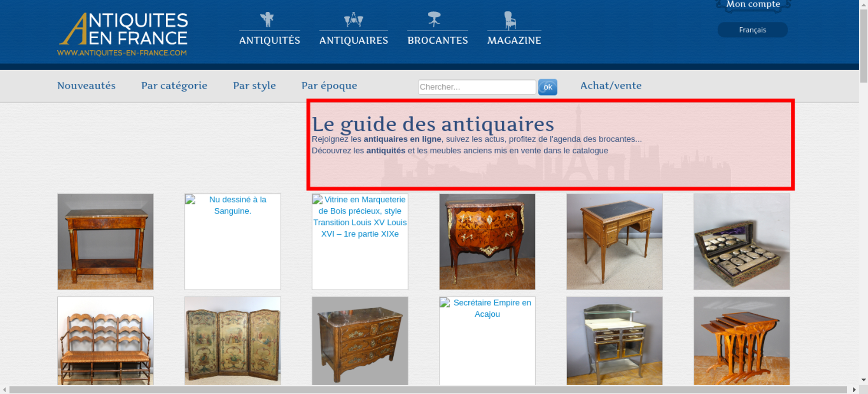
Task: Open Mon compte account link
Action: (x=753, y=5)
